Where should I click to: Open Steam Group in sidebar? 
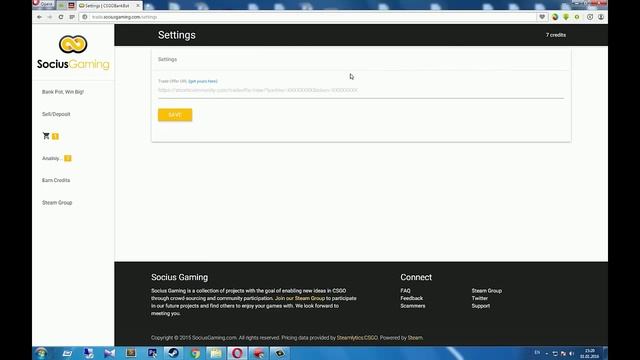coord(57,202)
